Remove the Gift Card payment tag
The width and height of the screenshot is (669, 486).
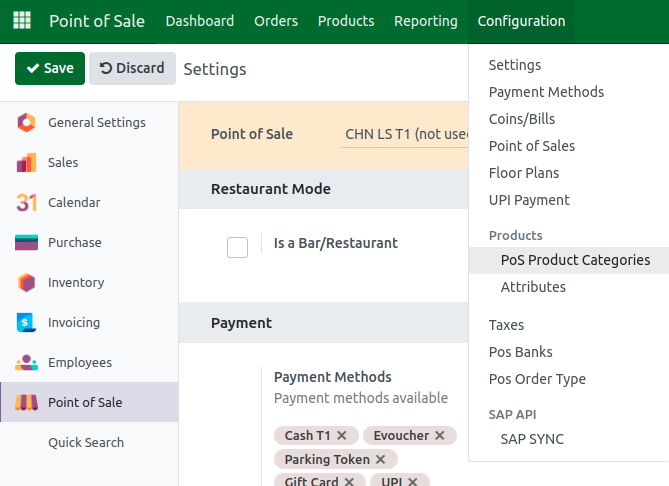(349, 481)
